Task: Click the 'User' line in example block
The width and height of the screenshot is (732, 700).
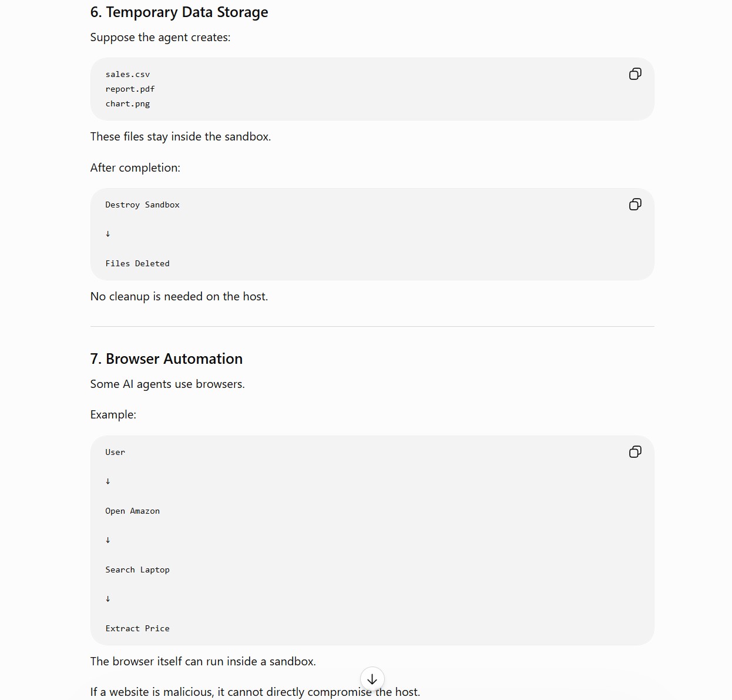Action: [115, 453]
